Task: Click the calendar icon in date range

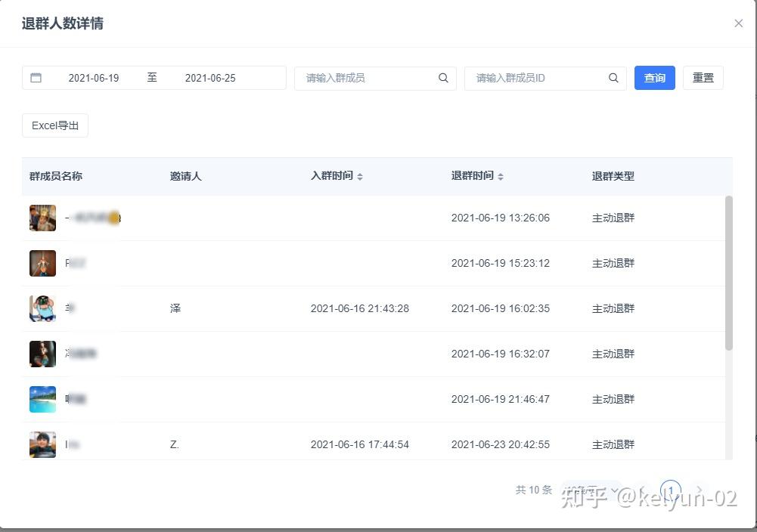Action: click(x=36, y=78)
